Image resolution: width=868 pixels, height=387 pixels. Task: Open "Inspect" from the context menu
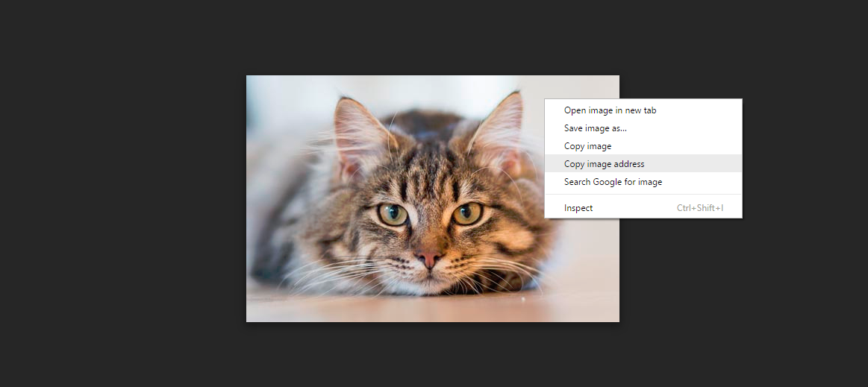point(643,208)
